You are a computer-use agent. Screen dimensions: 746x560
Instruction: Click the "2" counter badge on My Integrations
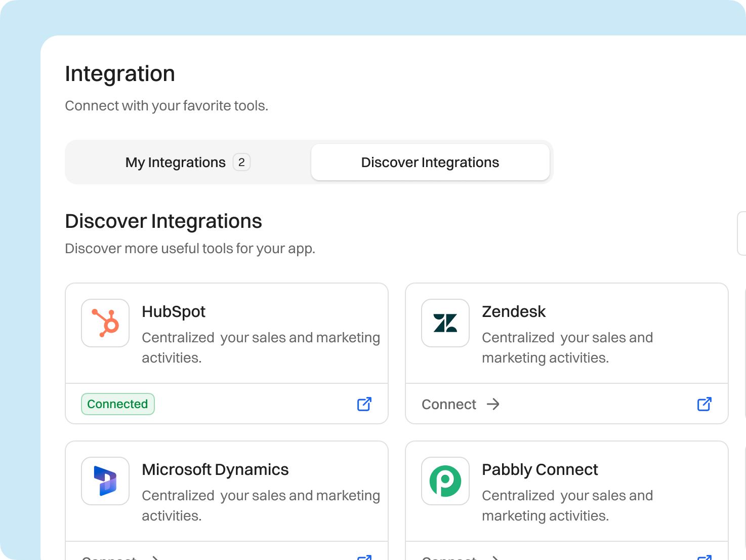pyautogui.click(x=242, y=162)
